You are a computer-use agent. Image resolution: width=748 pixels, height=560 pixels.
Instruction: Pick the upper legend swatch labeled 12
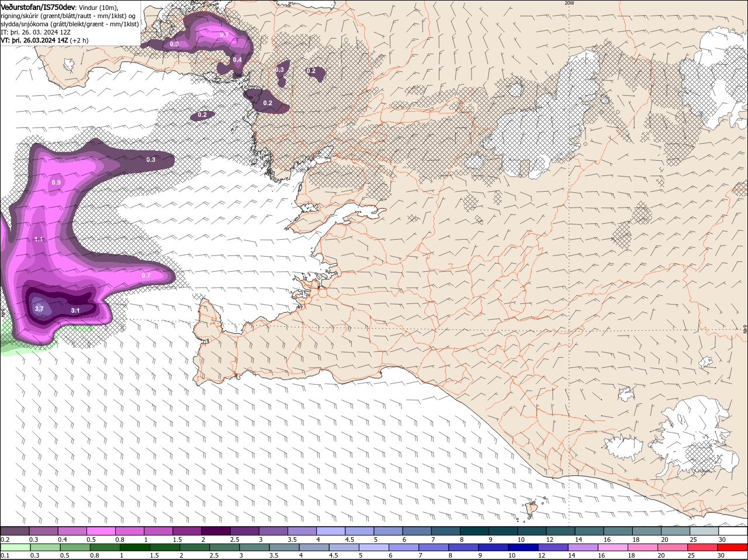[561, 531]
